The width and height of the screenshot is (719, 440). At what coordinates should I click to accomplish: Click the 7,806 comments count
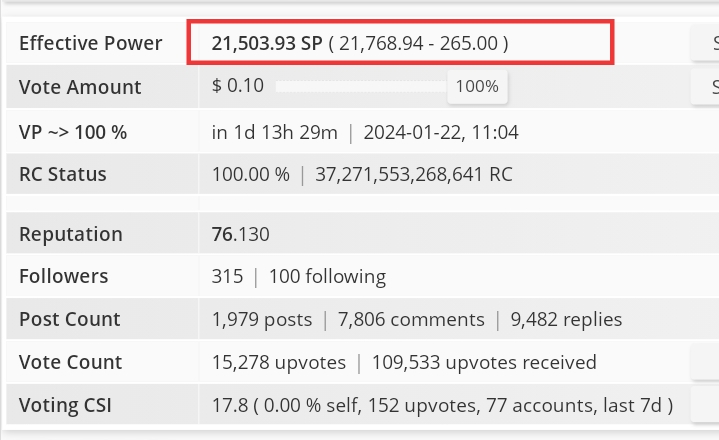click(x=411, y=319)
